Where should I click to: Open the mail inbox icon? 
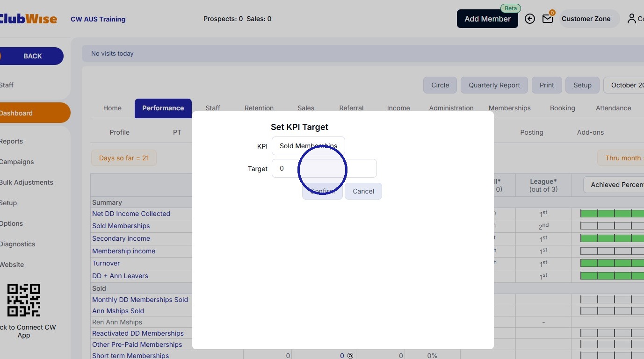(x=547, y=19)
